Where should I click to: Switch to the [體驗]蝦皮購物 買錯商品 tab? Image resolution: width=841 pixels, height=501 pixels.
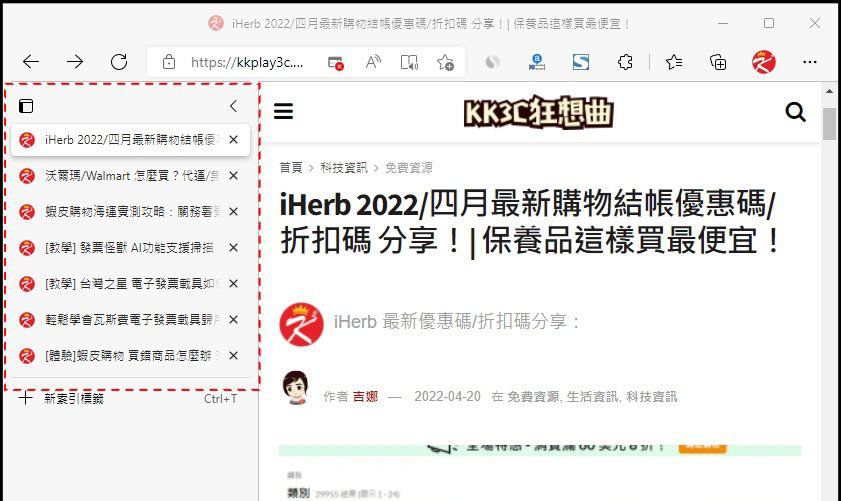click(130, 356)
